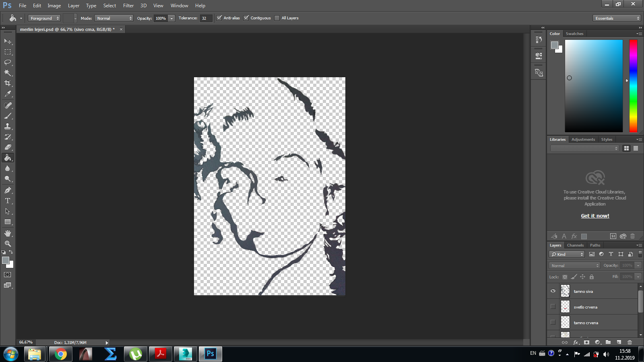
Task: Open the Foreground fill source dropdown
Action: (x=44, y=18)
